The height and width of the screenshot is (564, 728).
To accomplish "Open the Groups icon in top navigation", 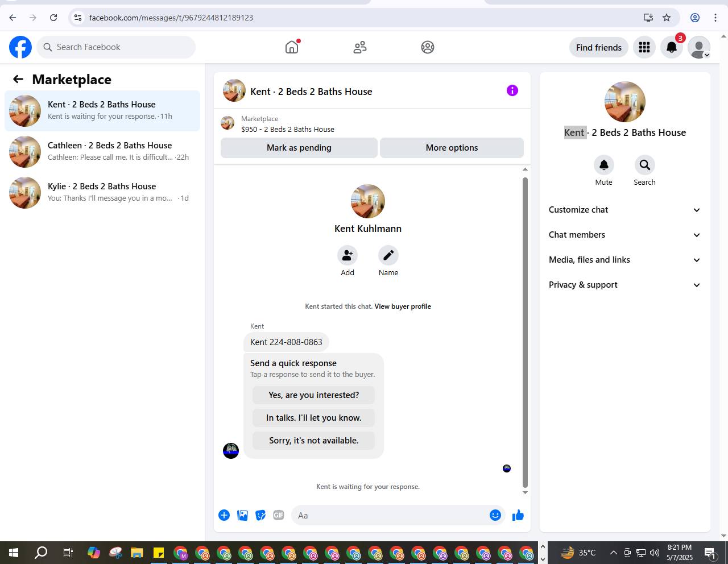I will pos(428,47).
